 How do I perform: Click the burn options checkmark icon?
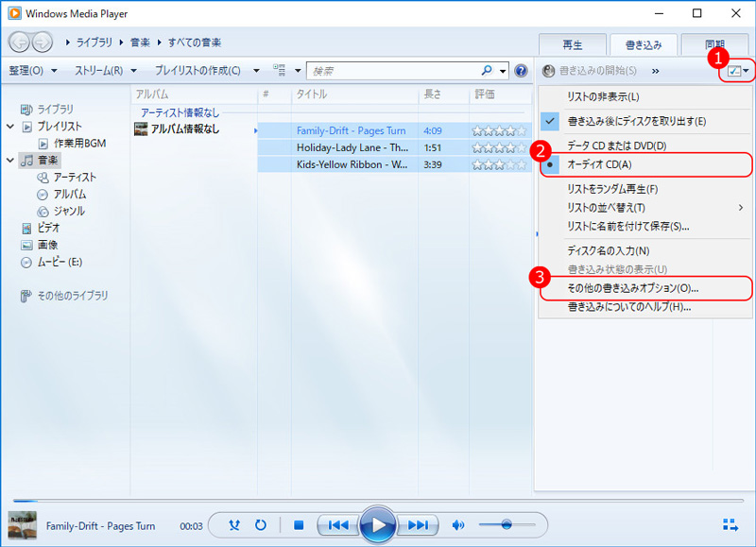click(734, 71)
